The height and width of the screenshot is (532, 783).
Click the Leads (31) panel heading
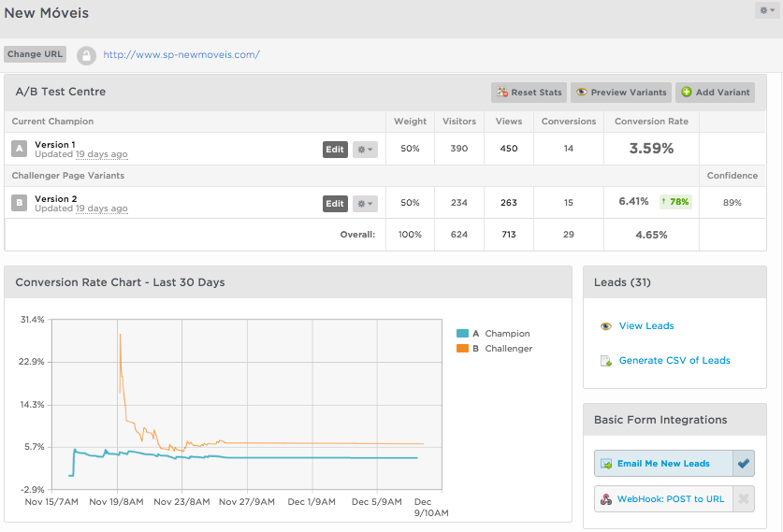(622, 282)
